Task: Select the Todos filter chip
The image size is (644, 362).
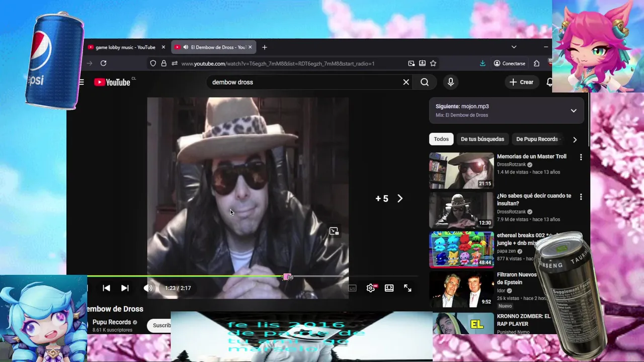Action: (441, 139)
